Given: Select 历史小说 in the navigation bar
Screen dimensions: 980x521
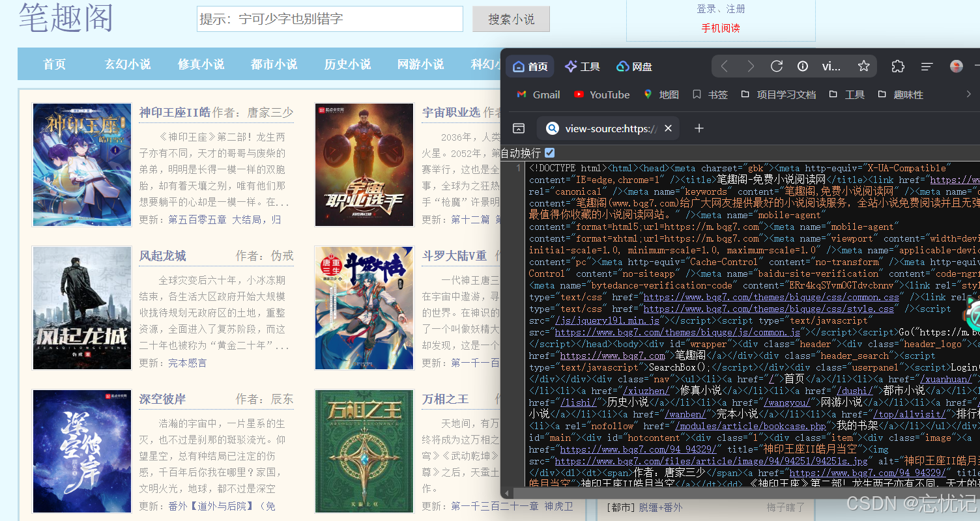Looking at the screenshot, I should click(x=347, y=64).
